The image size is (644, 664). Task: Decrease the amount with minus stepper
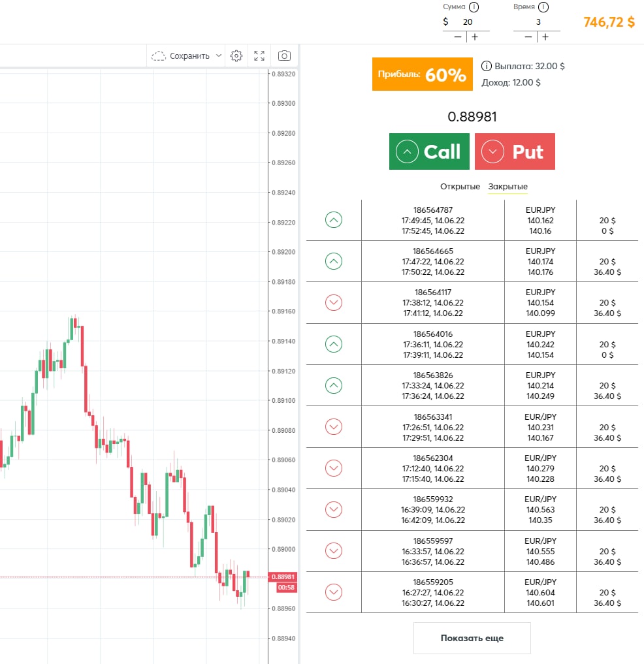[458, 37]
